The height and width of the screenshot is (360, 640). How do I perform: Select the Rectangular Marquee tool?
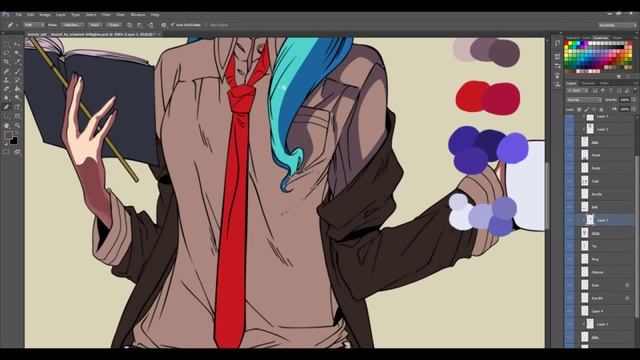[x=7, y=44]
